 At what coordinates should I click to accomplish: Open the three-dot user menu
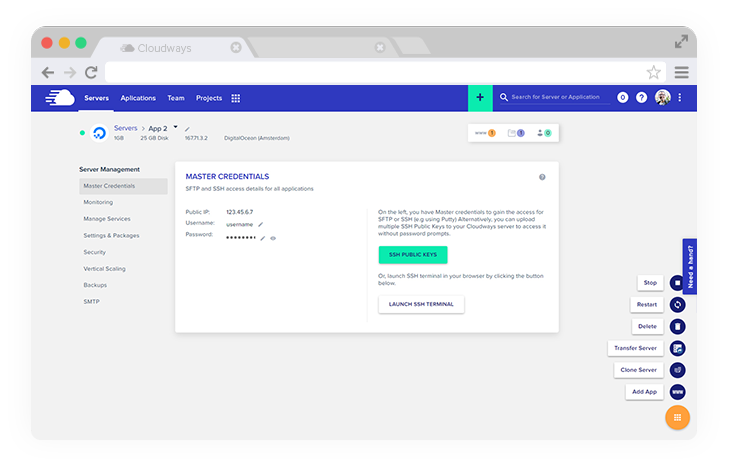tap(680, 98)
